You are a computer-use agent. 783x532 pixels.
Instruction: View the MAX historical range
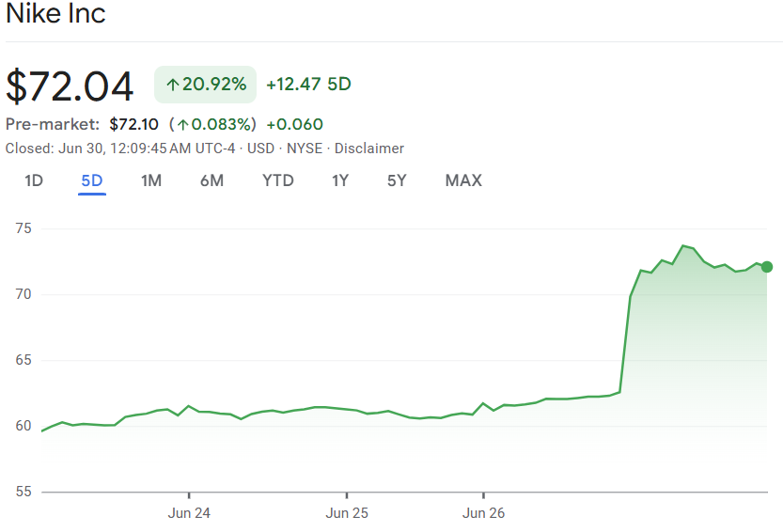point(463,180)
